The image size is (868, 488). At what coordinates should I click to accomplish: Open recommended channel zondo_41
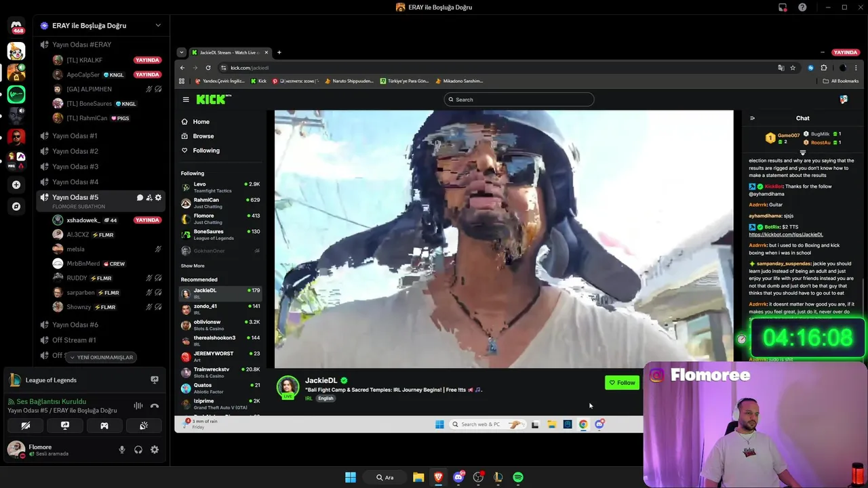click(220, 309)
